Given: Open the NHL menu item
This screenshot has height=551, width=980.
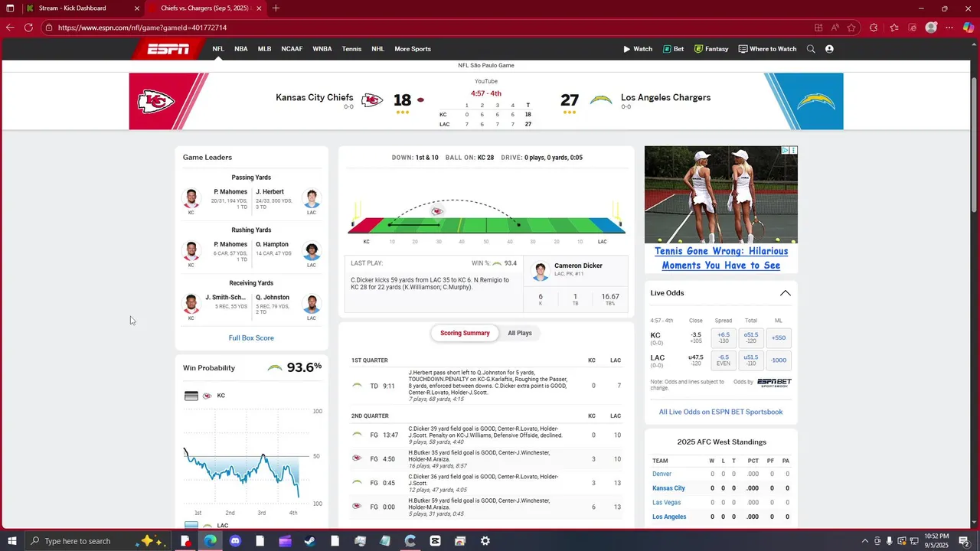Looking at the screenshot, I should (x=378, y=49).
